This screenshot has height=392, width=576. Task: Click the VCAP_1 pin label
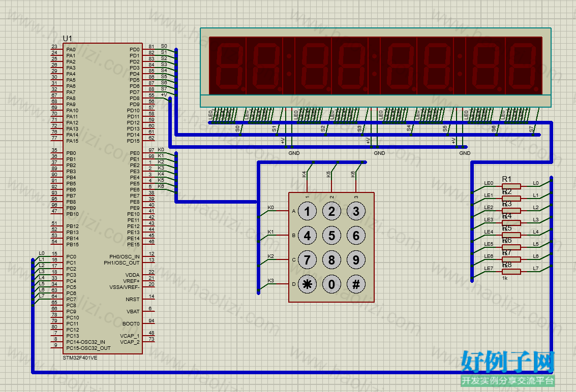pos(130,336)
